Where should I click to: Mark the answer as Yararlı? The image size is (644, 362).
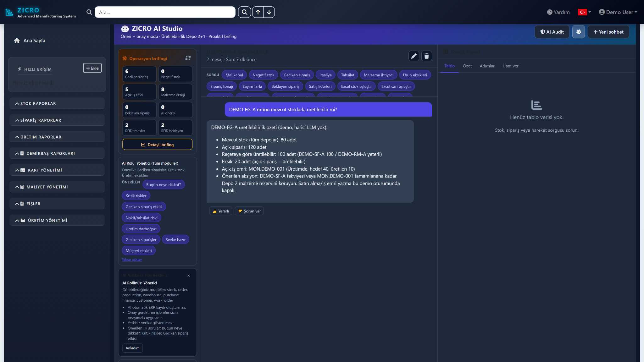pos(221,211)
